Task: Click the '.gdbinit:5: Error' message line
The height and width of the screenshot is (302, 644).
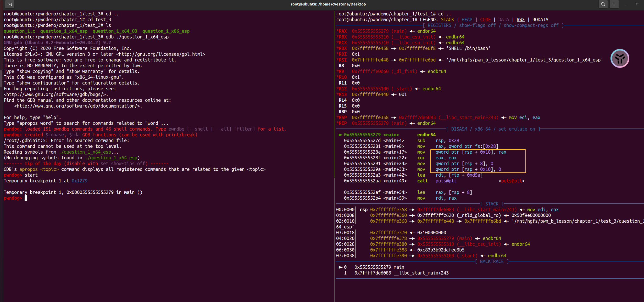Action: (66, 141)
